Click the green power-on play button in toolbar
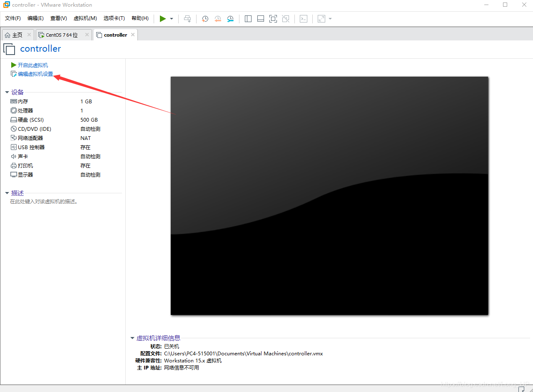This screenshot has height=392, width=533. (x=163, y=19)
